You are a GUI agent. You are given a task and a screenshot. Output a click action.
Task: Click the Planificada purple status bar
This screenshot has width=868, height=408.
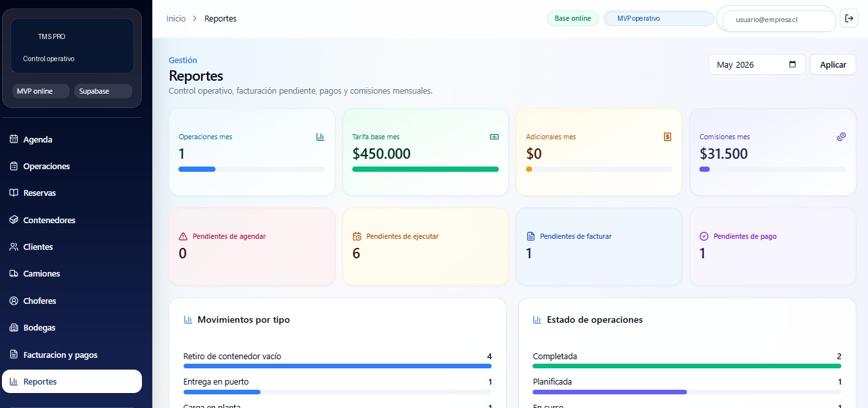[609, 392]
